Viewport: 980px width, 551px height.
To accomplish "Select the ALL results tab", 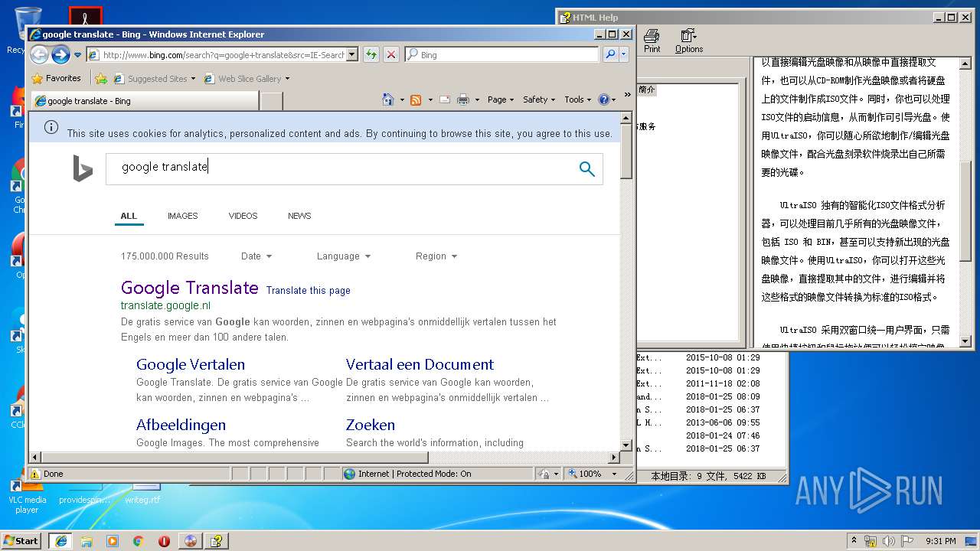I will (129, 216).
